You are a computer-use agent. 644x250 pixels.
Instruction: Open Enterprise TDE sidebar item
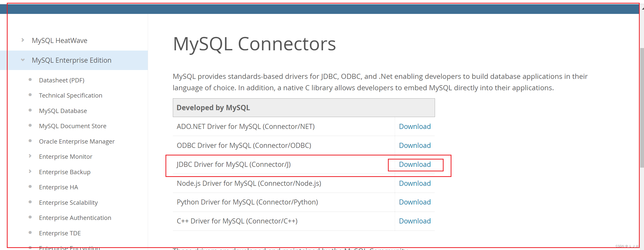(60, 233)
